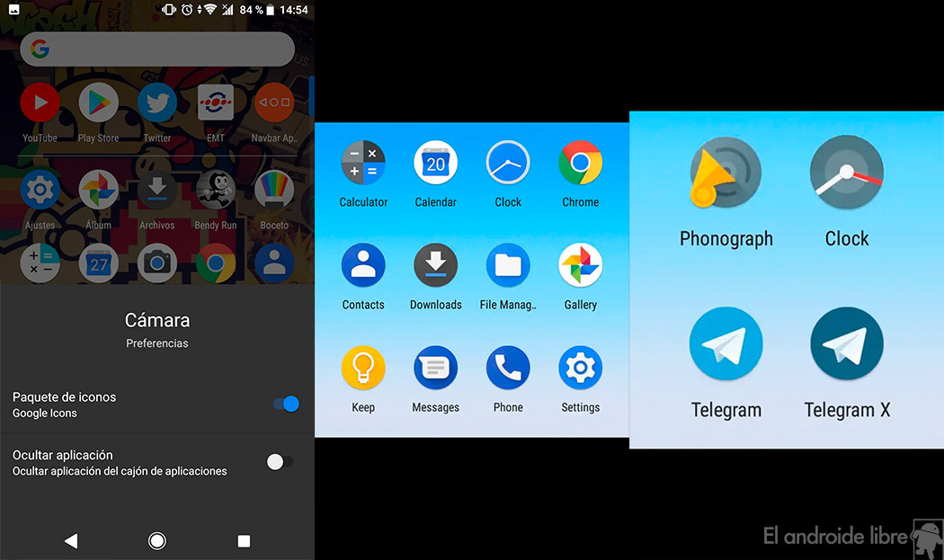Image resolution: width=944 pixels, height=560 pixels.
Task: Launch the Phonograph music app
Action: tap(726, 173)
